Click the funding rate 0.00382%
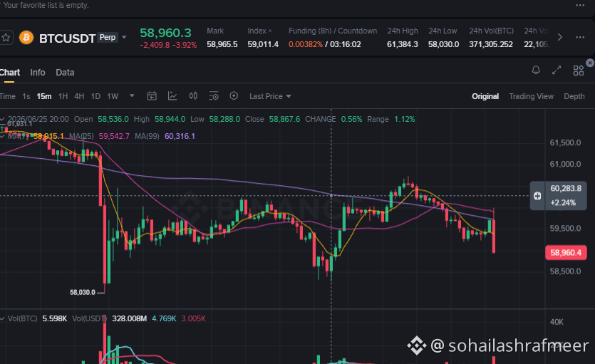This screenshot has height=364, width=595. pyautogui.click(x=306, y=44)
